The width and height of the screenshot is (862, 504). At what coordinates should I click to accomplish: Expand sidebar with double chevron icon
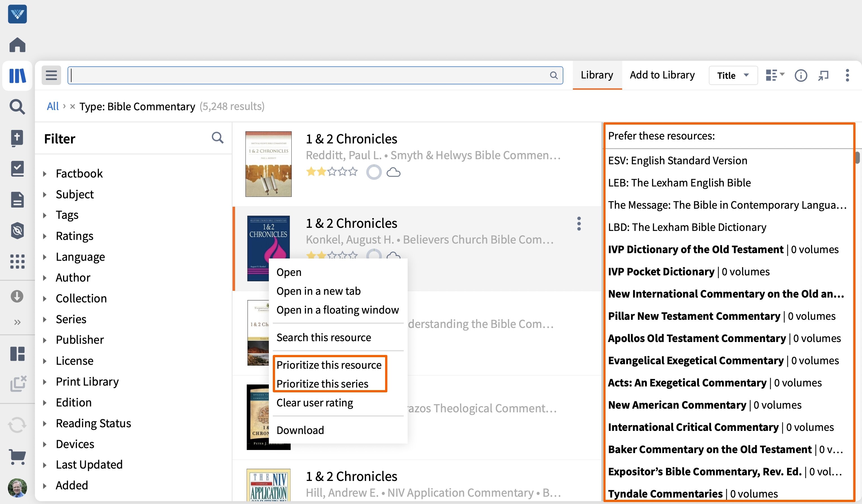17,322
